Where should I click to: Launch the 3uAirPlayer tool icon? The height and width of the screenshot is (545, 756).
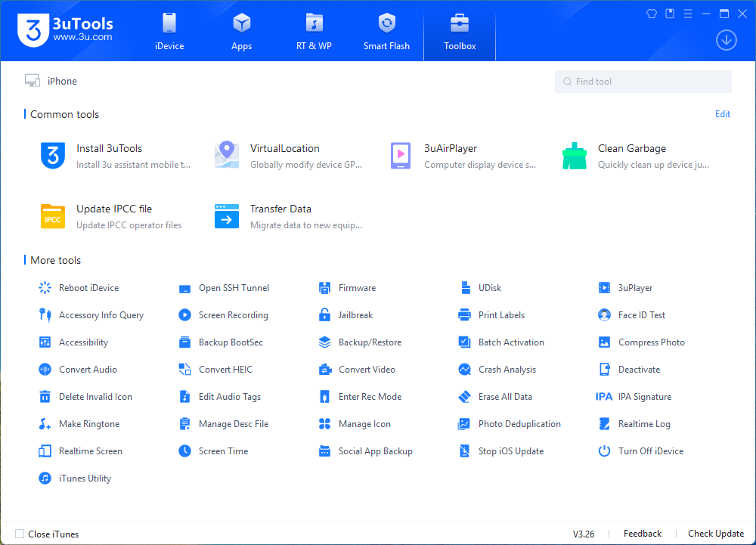401,156
